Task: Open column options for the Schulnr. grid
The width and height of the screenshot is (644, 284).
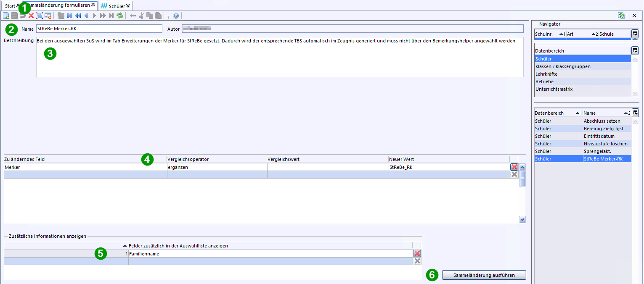Action: click(635, 34)
